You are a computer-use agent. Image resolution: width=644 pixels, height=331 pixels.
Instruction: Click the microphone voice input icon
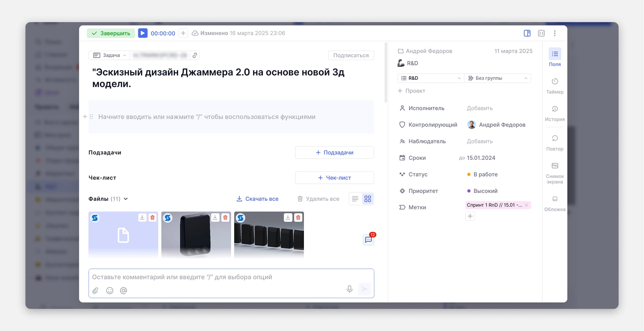[x=349, y=289]
